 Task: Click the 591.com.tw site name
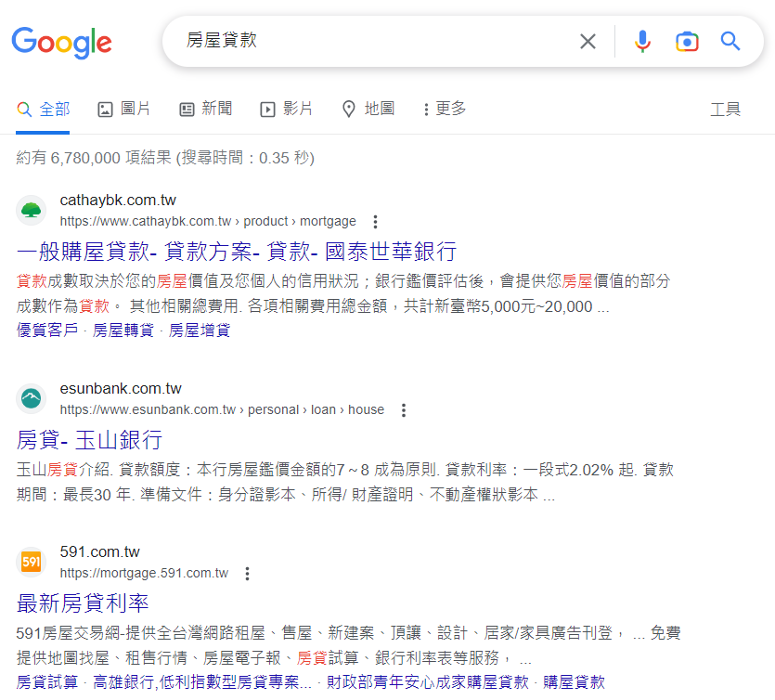[x=100, y=552]
